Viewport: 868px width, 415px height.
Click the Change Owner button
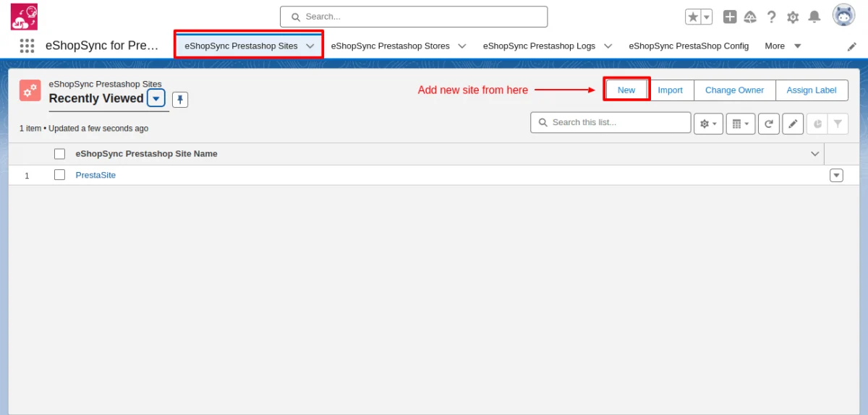[735, 90]
